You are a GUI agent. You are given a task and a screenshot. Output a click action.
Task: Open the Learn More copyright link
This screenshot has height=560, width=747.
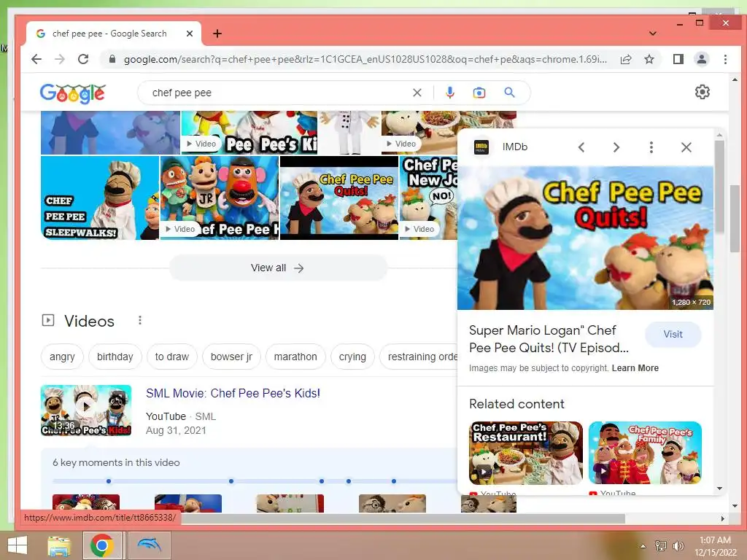click(x=635, y=368)
